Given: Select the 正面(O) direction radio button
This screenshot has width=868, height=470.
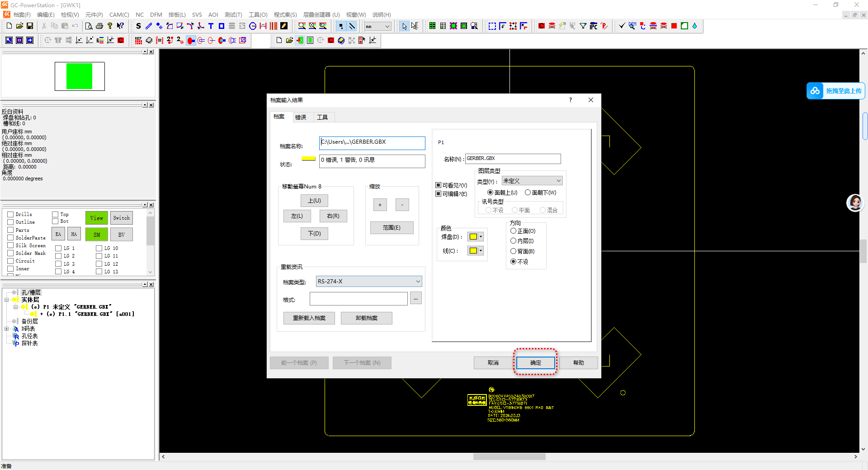Looking at the screenshot, I should click(513, 231).
